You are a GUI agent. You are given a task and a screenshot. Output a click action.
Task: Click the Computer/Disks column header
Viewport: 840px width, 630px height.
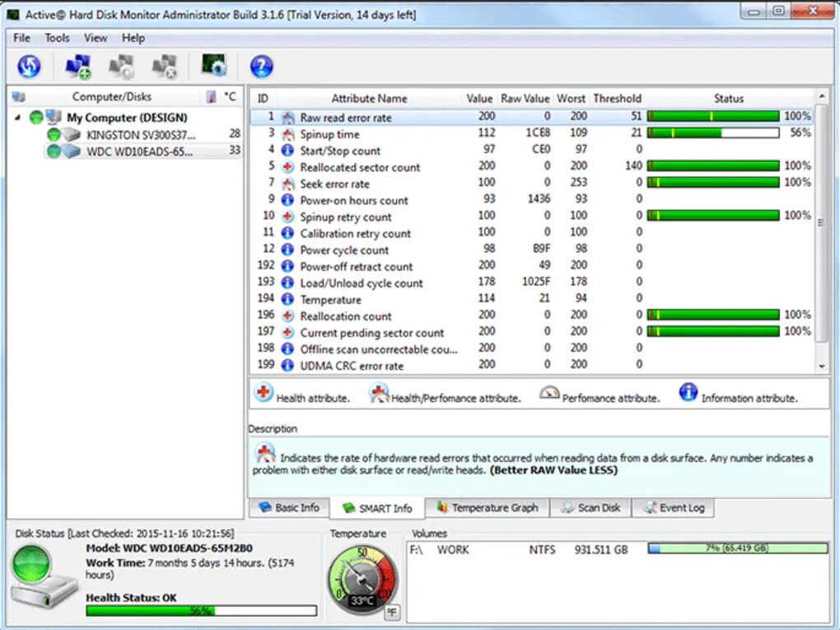111,97
